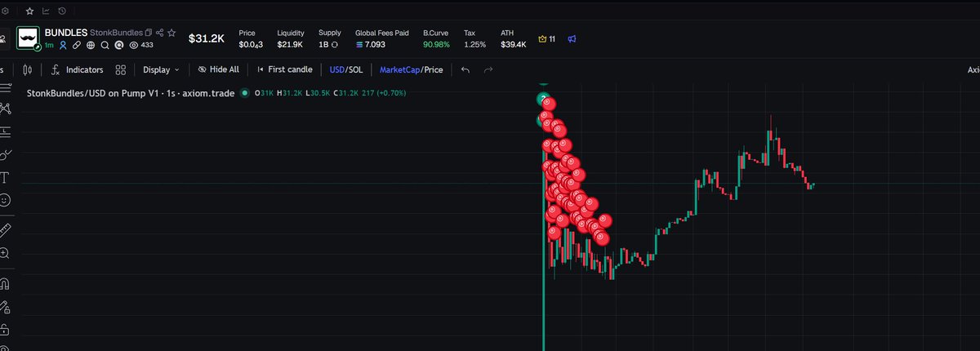Click the at-sign mention icon
Screen dimensions: 980x351
[118, 45]
